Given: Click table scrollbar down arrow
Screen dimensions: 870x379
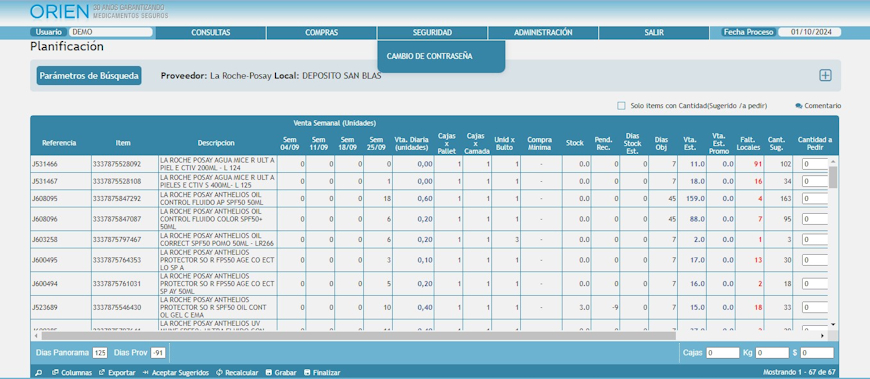Looking at the screenshot, I should coord(833,324).
